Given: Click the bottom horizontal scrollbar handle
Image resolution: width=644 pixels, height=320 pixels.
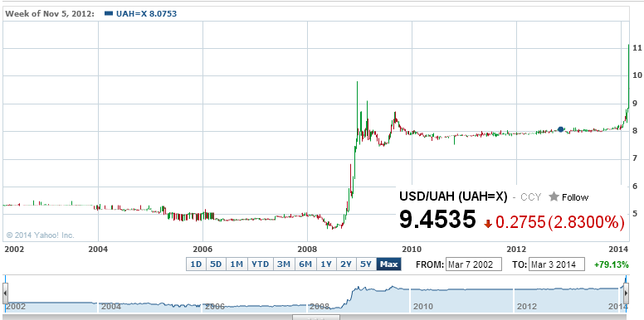Looking at the screenshot, I should coord(316,318).
